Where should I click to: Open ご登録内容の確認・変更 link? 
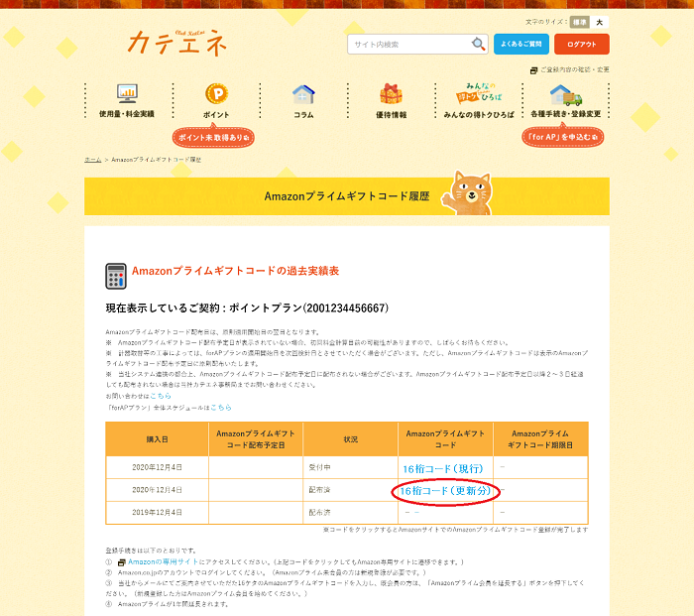point(574,70)
